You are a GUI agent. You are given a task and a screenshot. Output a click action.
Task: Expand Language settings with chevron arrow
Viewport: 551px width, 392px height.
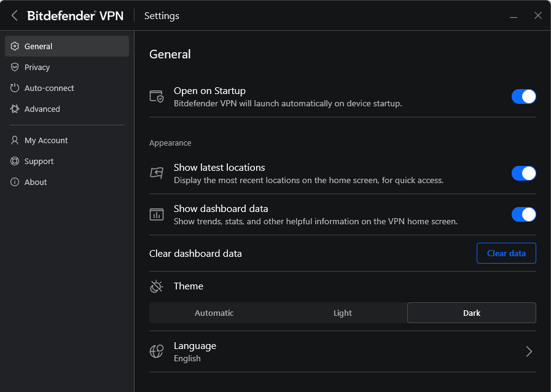pyautogui.click(x=529, y=351)
